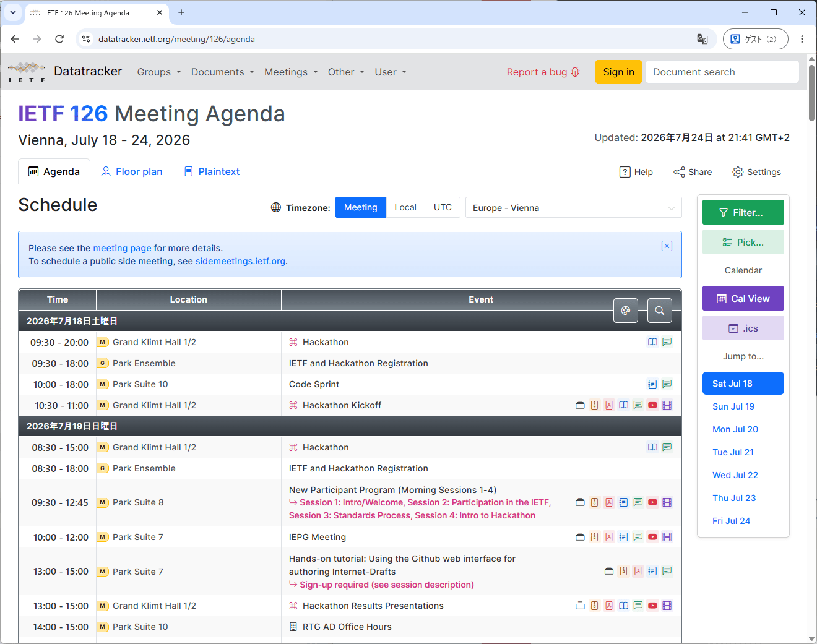
Task: Open chat icon for Hands-on tutorial row
Action: 667,571
